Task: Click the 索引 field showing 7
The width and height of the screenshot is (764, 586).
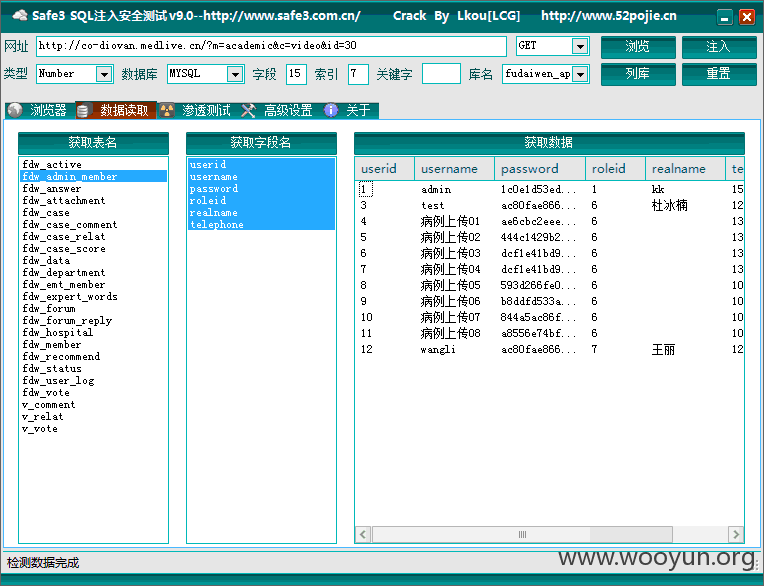Action: click(x=358, y=74)
